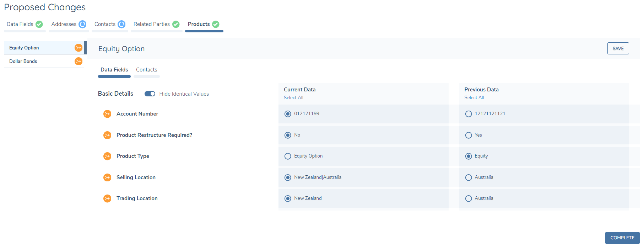The width and height of the screenshot is (644, 250).
Task: Select previous account number 12121121121
Action: (469, 114)
